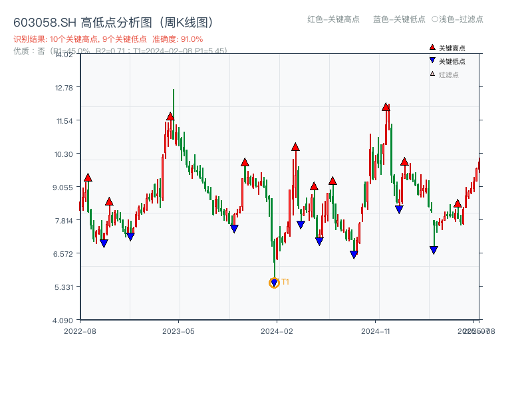The image size is (532, 399).
Task: Click the blue 关键低点 triangle legend icon
Action: [431, 61]
